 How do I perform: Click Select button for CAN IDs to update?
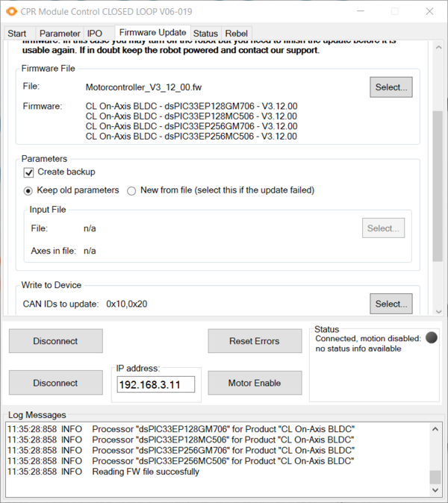(391, 304)
